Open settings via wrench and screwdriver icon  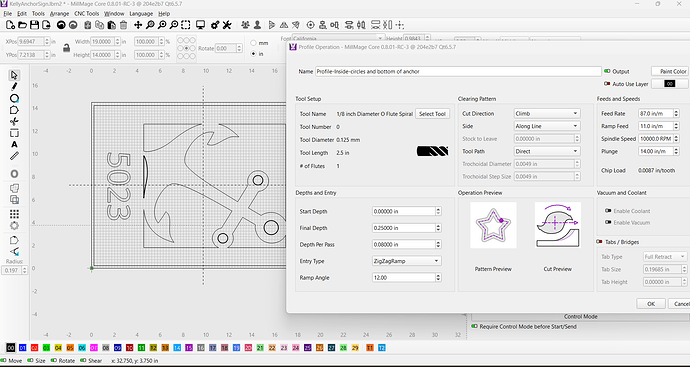tap(227, 25)
